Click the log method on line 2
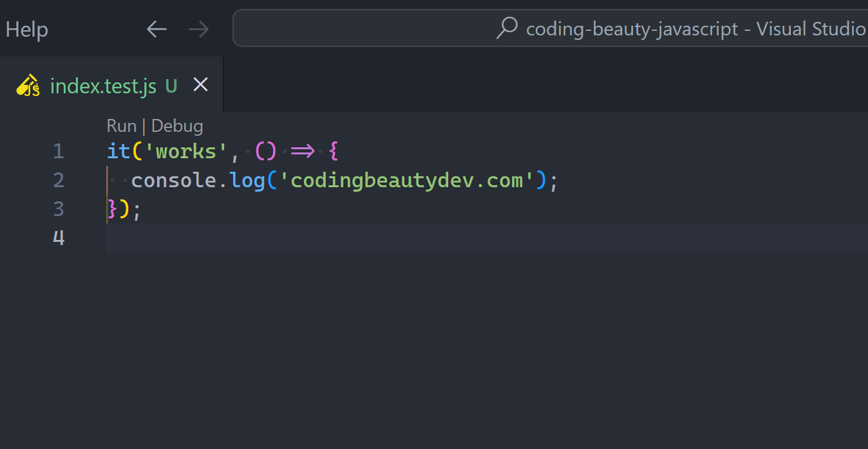The image size is (868, 449). (x=248, y=181)
